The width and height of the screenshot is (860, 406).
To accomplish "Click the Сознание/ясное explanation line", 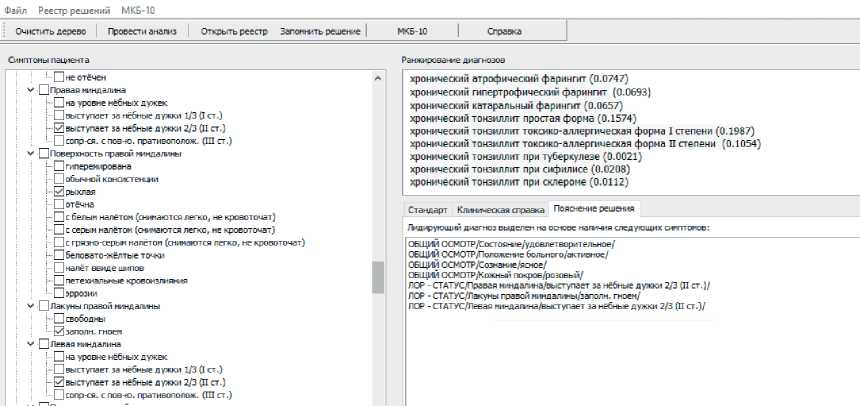I will click(x=477, y=264).
